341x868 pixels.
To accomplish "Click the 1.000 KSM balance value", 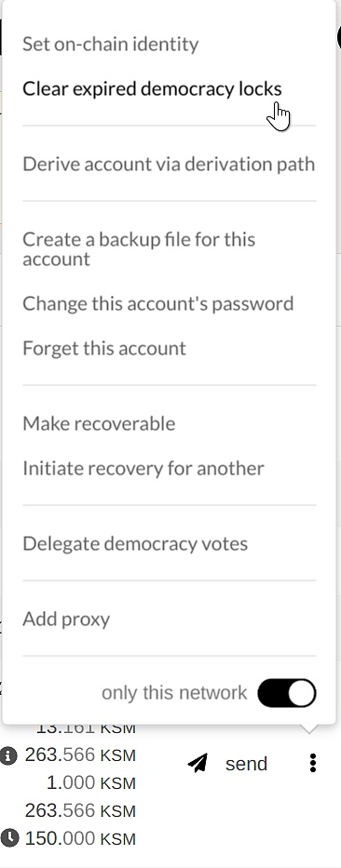I will (91, 783).
